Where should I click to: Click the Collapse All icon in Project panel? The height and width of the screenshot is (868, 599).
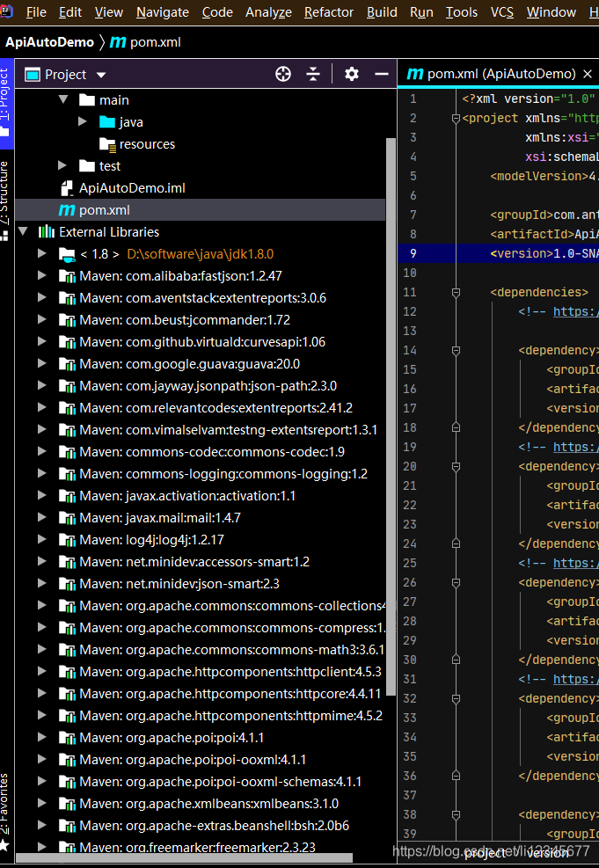(313, 74)
